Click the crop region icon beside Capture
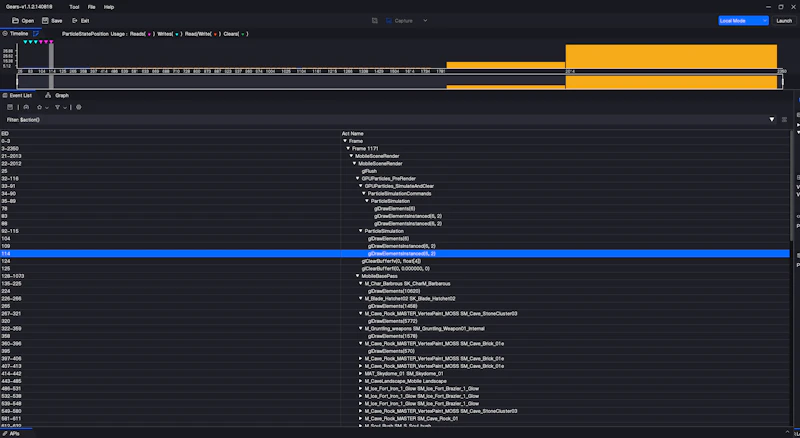Screen dimensions: 800x438 pos(374,21)
